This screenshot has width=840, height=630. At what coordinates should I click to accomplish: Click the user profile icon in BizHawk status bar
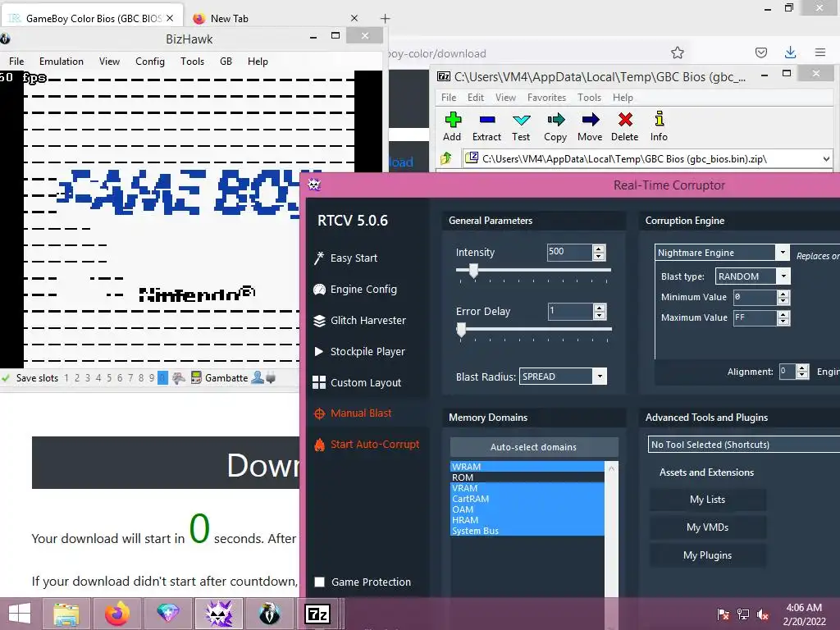click(x=257, y=377)
